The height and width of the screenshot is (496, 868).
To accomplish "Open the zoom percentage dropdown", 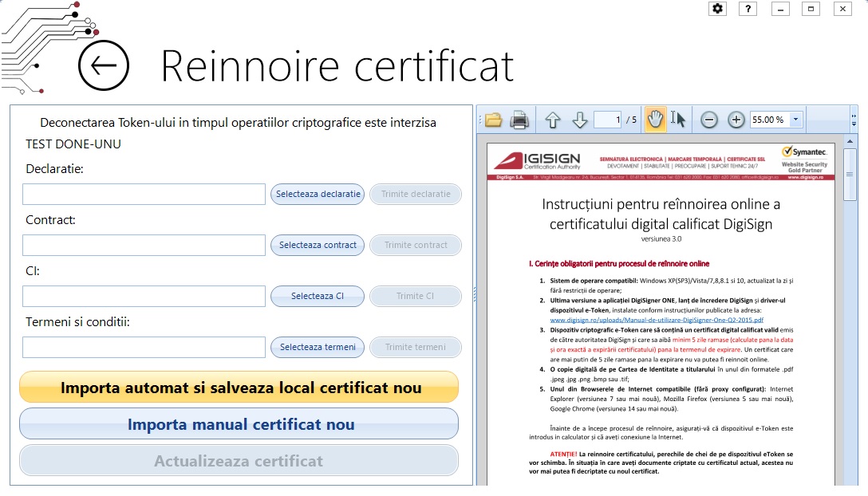I will [798, 119].
